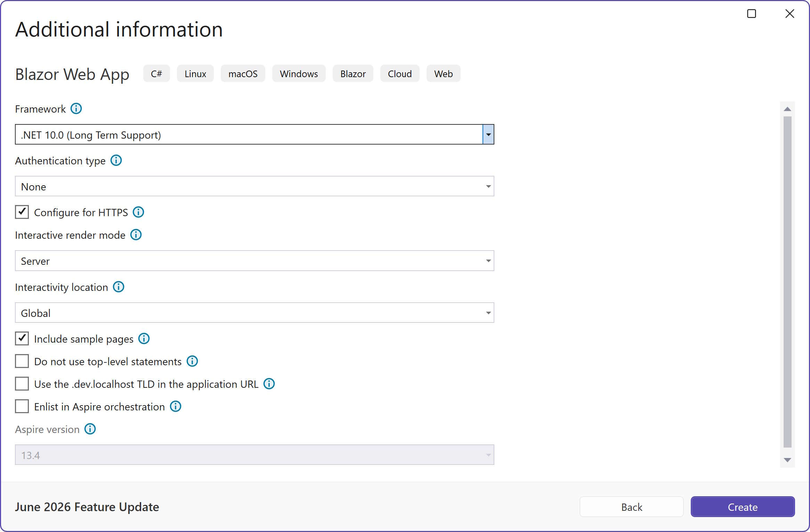Click the Blazor Web App heading
Viewport: 810px width, 532px height.
(72, 74)
